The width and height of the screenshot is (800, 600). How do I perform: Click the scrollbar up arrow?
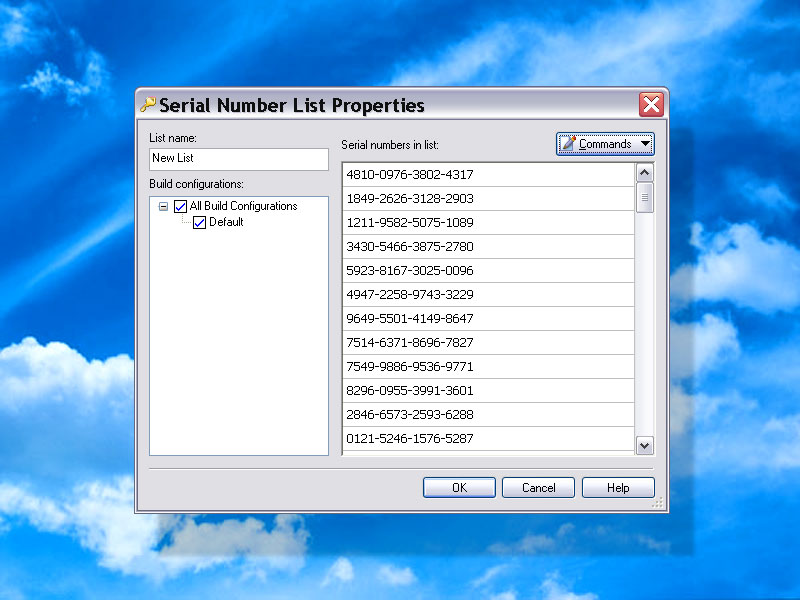coord(644,173)
